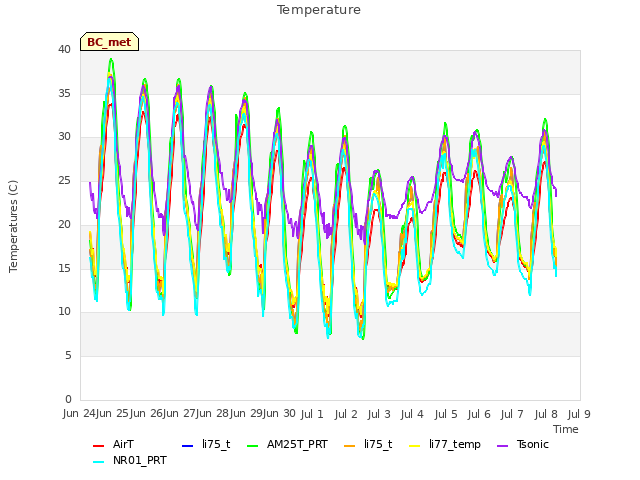Click the 25 y-axis tick label
Screen dimensions: 640x480
coord(64,180)
